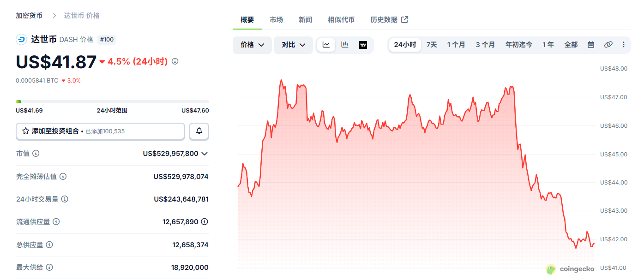
Task: Show info for 完全摊薄估值
Action: [63, 176]
